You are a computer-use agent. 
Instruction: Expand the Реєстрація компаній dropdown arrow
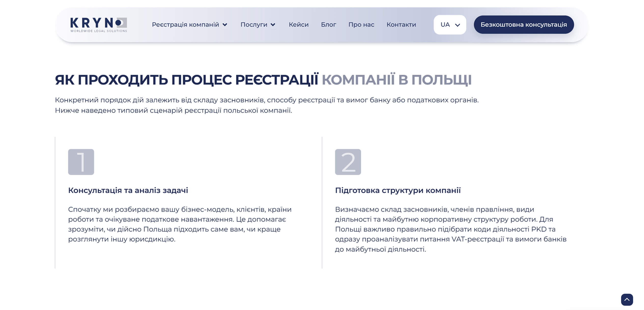pos(225,25)
